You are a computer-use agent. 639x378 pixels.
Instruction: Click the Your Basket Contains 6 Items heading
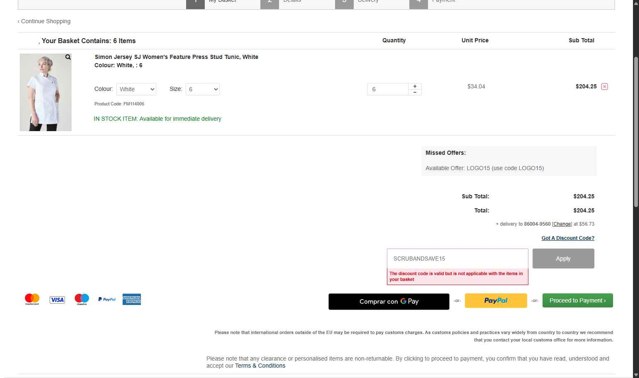[x=88, y=41]
